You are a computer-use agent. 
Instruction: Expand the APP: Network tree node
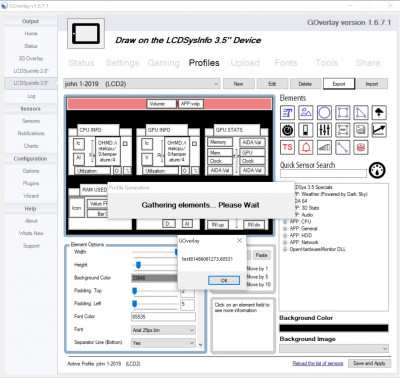tap(285, 242)
